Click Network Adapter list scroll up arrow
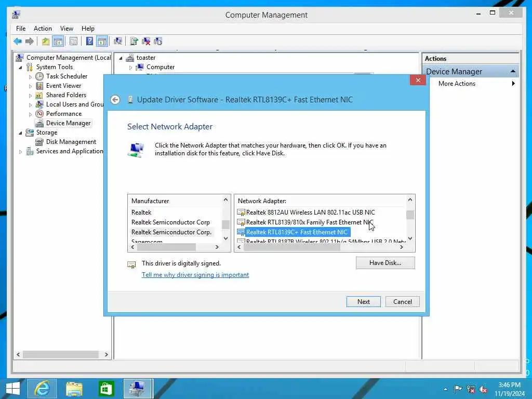Viewport: 532px width, 399px height. [x=410, y=200]
